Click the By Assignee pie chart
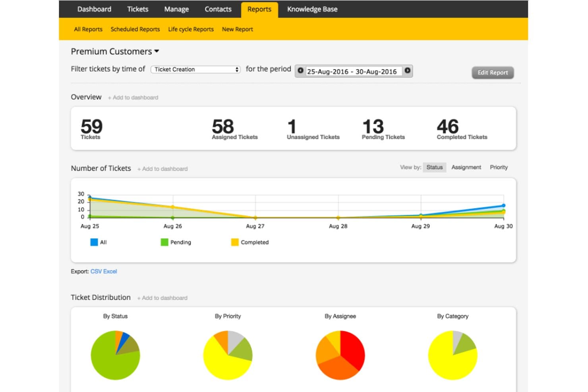588x392 pixels. click(340, 355)
